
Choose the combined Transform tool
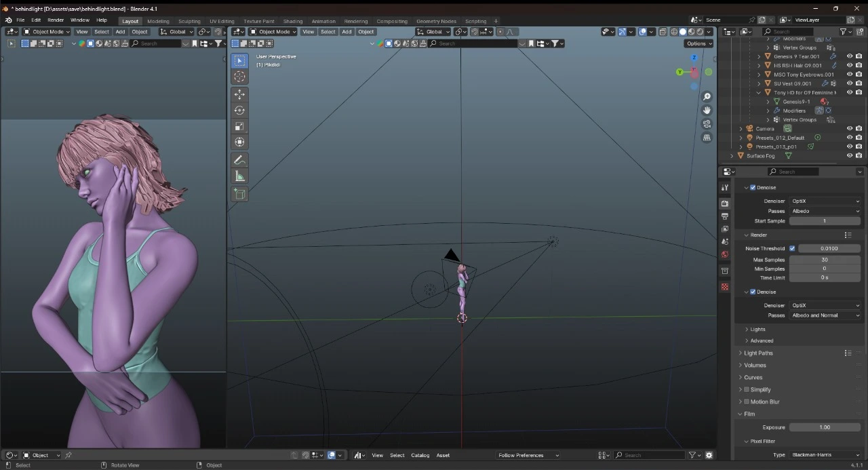tap(239, 142)
